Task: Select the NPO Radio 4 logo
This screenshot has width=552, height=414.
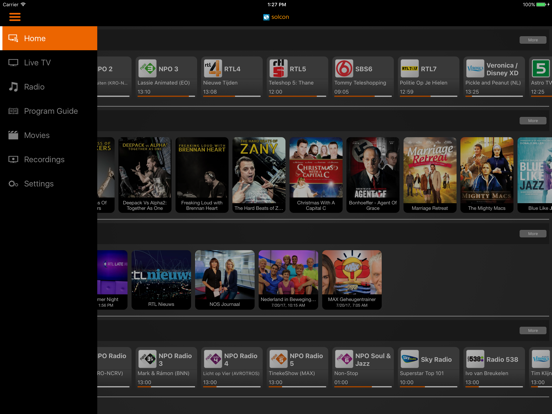Action: [x=213, y=359]
